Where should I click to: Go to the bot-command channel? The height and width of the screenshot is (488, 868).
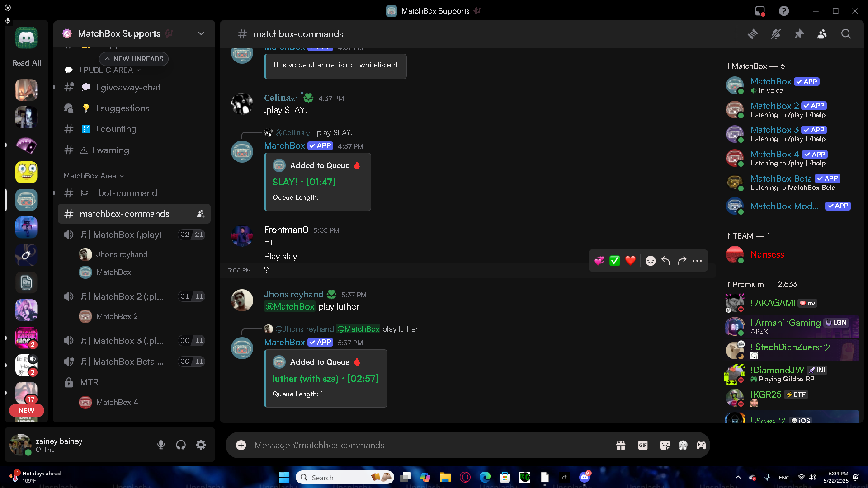point(134,193)
